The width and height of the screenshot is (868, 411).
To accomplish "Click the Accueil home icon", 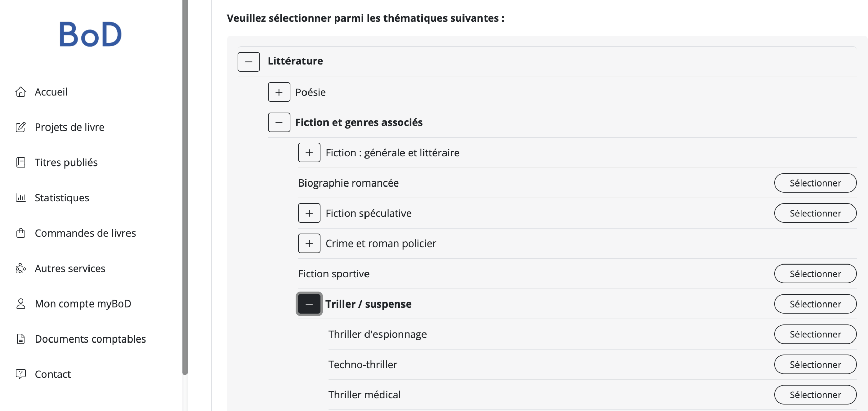I will [x=21, y=92].
